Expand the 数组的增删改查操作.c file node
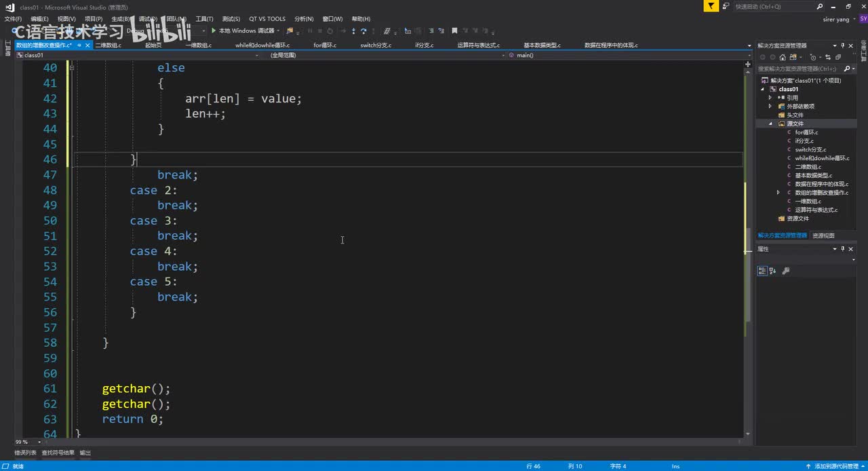Image resolution: width=868 pixels, height=471 pixels. tap(778, 193)
